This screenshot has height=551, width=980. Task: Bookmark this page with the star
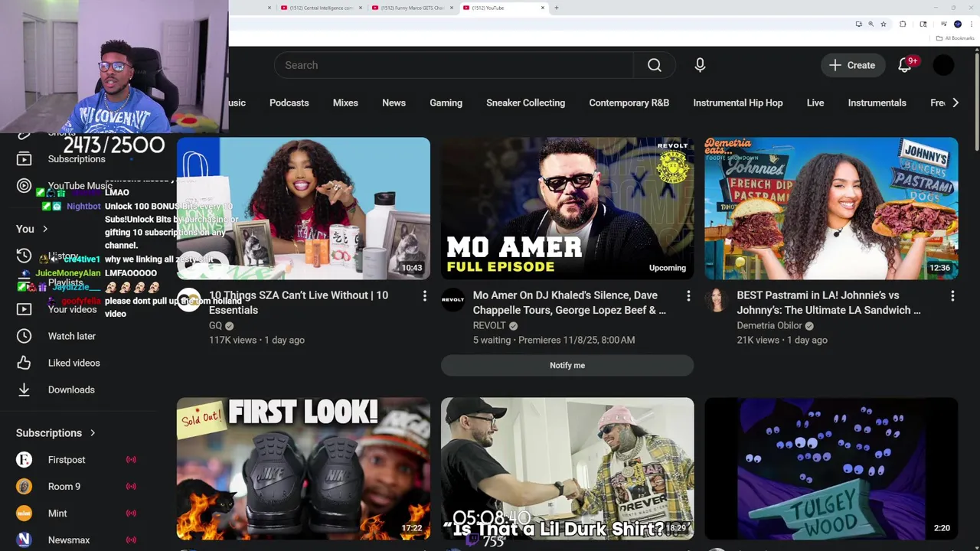point(884,24)
